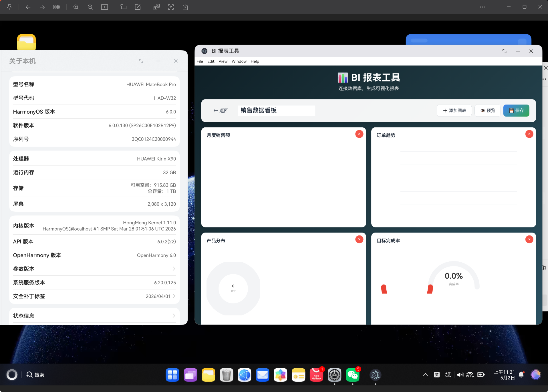Open the Mail app in the dock
The image size is (548, 392).
263,375
